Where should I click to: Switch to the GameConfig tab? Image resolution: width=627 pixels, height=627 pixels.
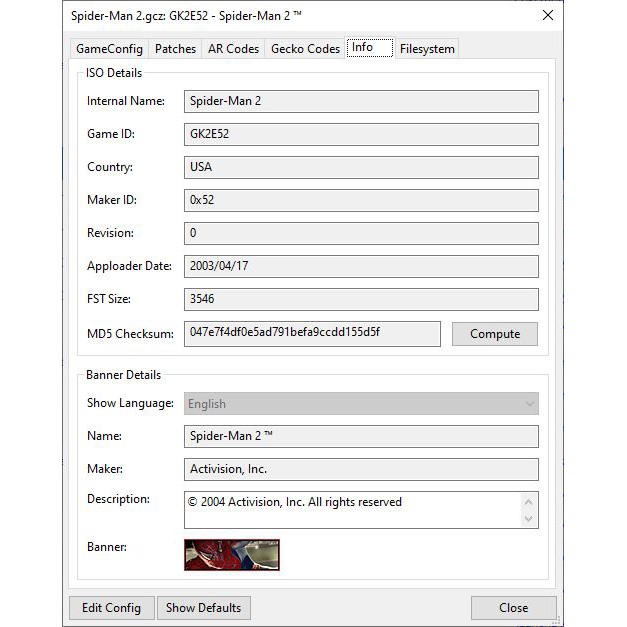coord(110,49)
